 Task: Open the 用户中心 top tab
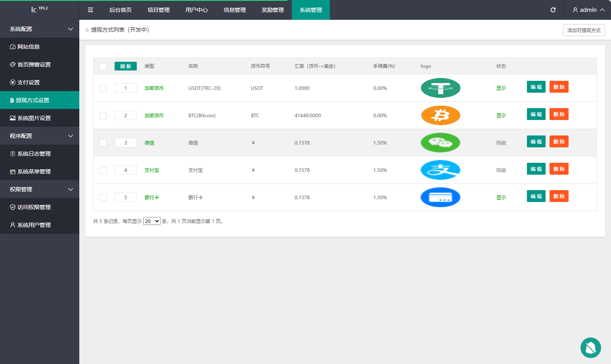pos(197,10)
